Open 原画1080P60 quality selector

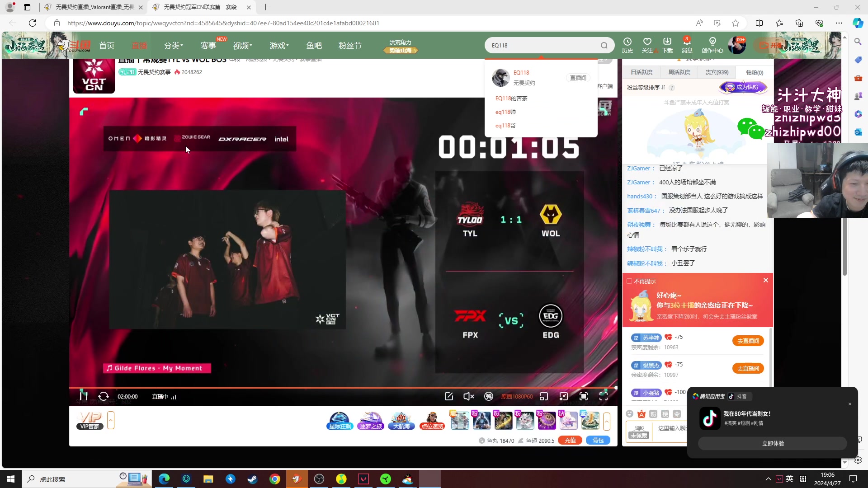coord(517,396)
